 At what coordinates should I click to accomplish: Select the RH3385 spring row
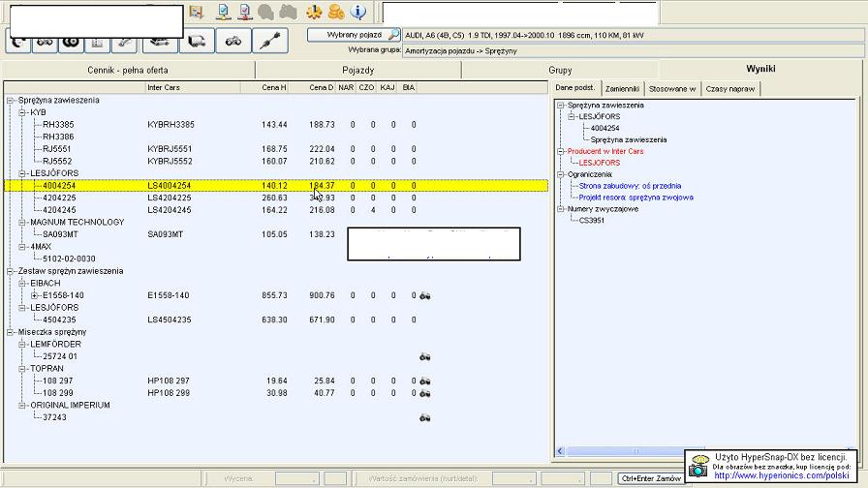pos(276,125)
